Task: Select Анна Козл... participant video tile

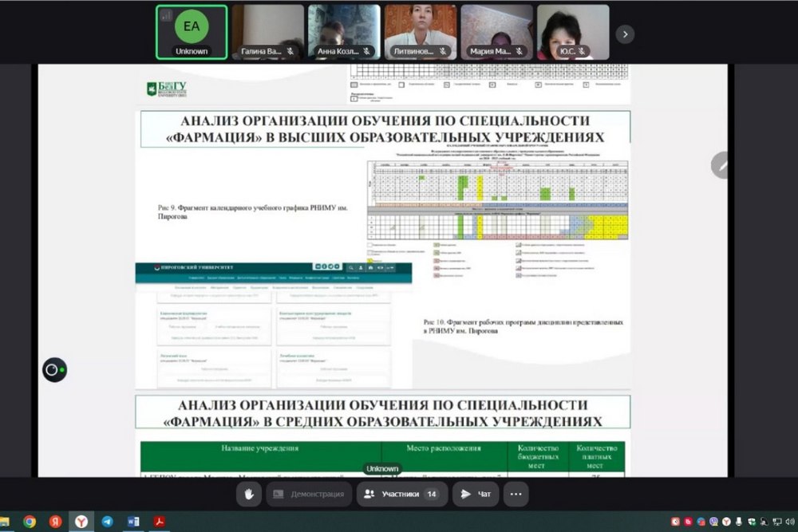Action: click(344, 32)
